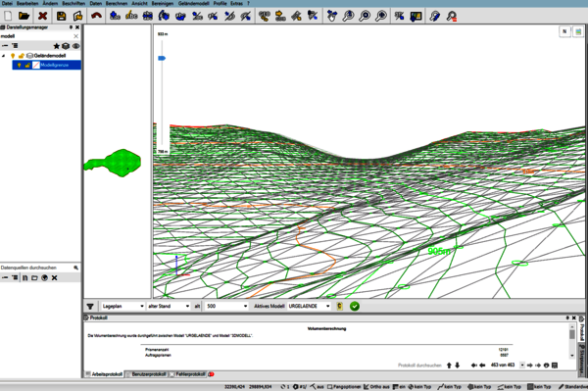
Task: Open file with yellow folder icon
Action: 24,16
